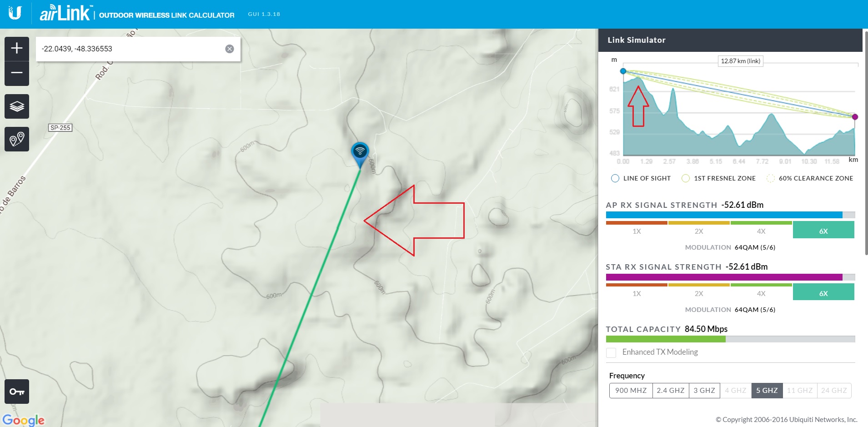Choose the 3 GHZ frequency option
This screenshot has width=868, height=427.
click(704, 390)
